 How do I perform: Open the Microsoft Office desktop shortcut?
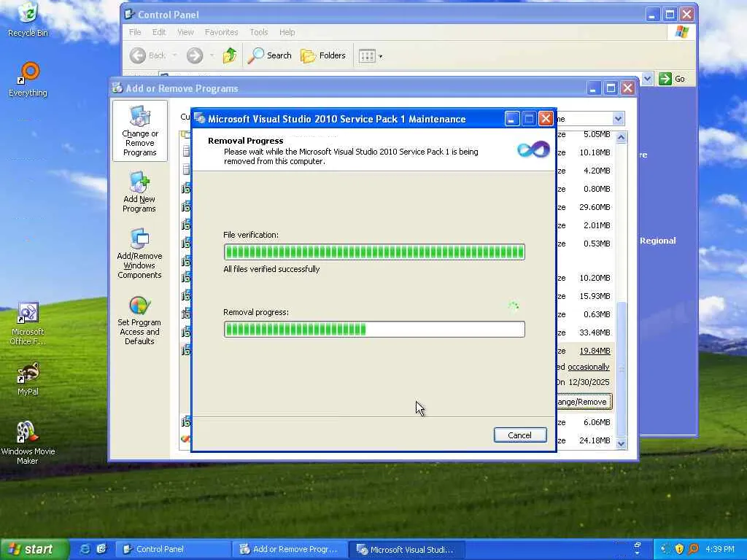[28, 324]
